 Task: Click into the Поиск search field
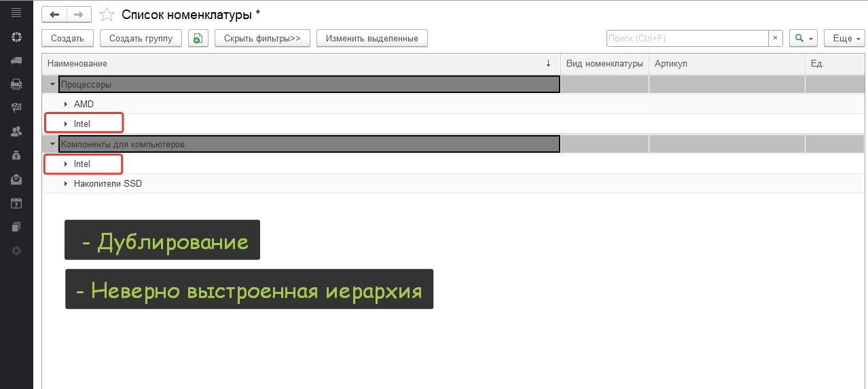click(x=686, y=39)
